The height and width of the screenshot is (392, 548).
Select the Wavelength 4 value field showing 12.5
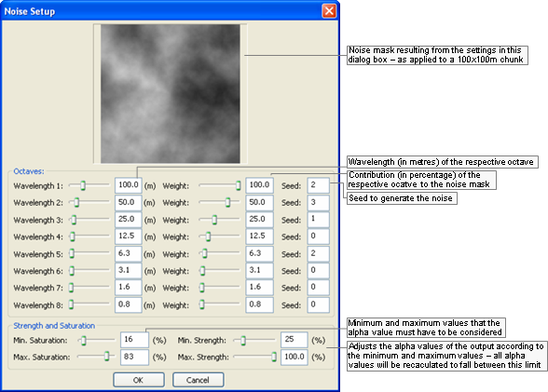coord(129,237)
